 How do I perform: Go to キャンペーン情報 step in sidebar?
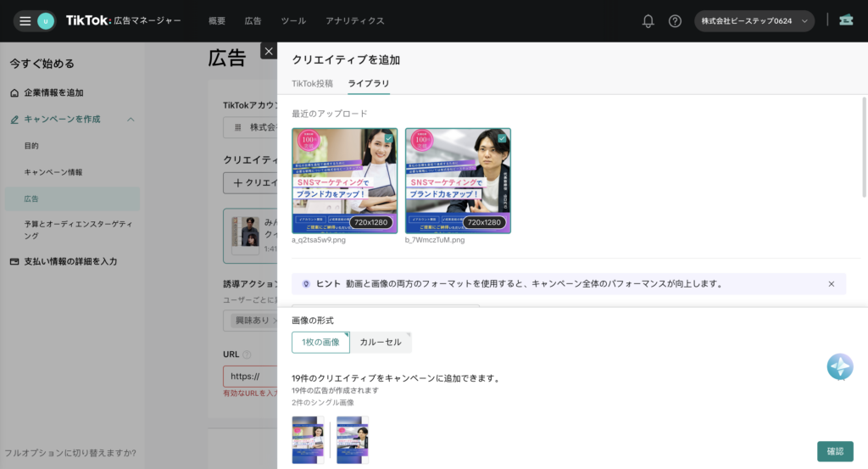[x=53, y=172]
